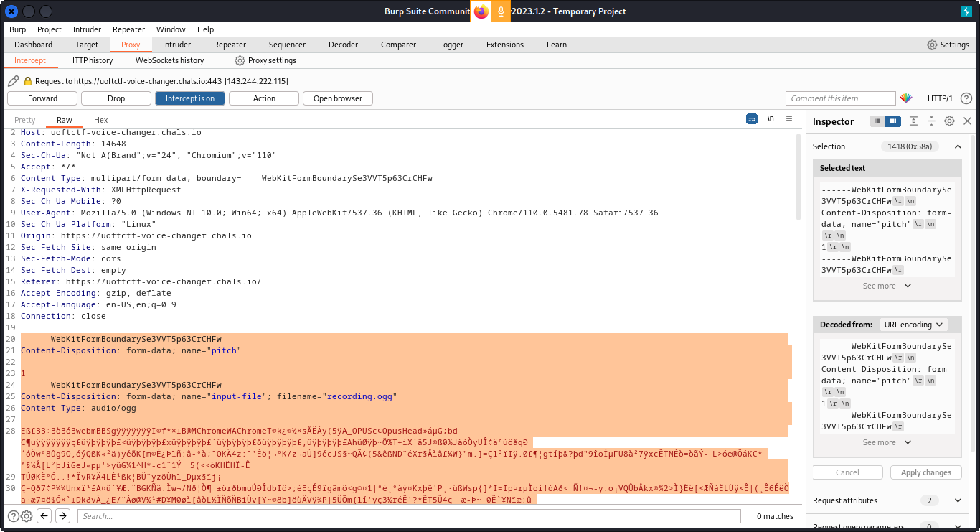980x532 pixels.
Task: Open the Decoded from URL encoding dropdown
Action: (913, 325)
